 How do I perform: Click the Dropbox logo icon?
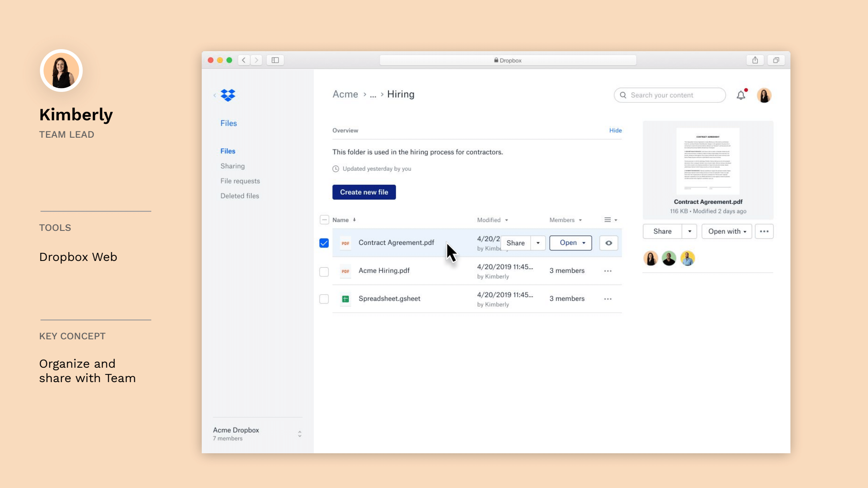click(228, 95)
